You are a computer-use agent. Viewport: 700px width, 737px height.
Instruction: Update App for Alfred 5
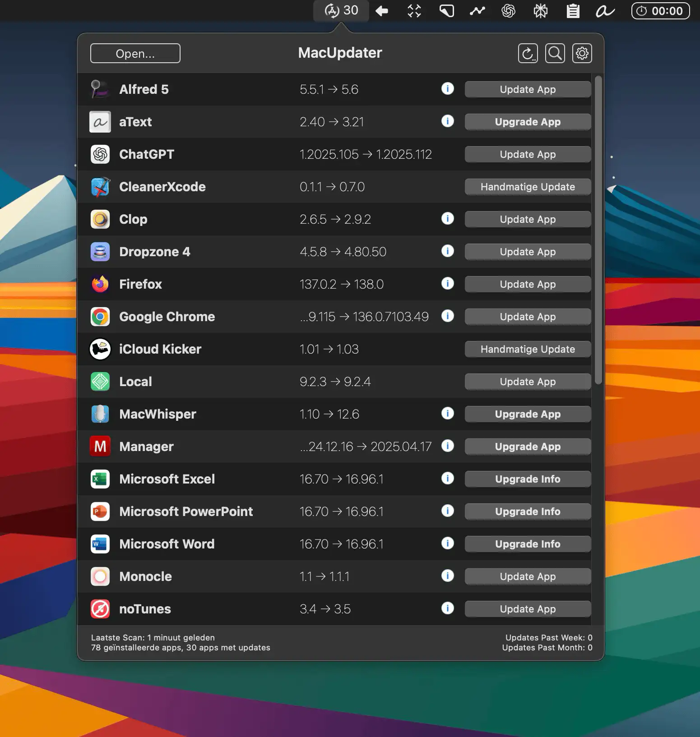(528, 89)
